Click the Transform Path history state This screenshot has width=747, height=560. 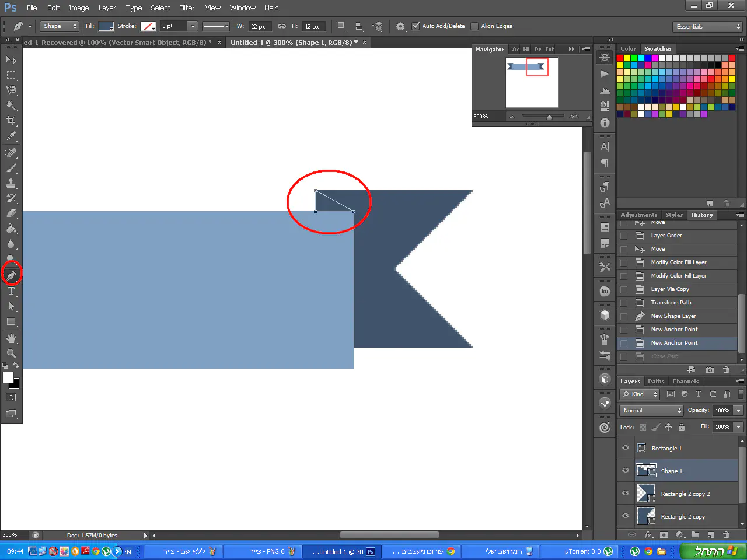pos(671,303)
